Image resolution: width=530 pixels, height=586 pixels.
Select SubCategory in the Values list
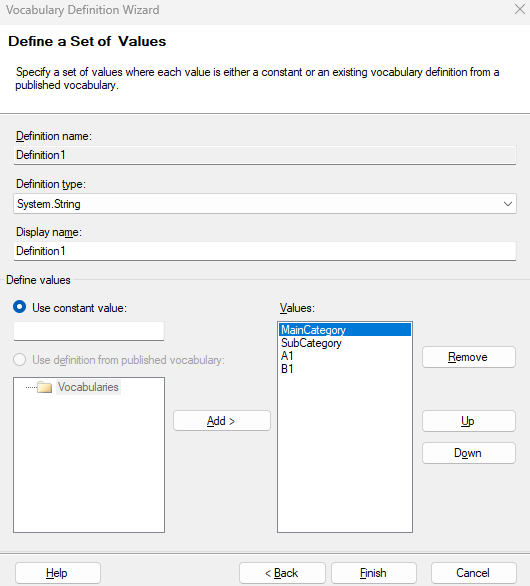click(x=311, y=343)
